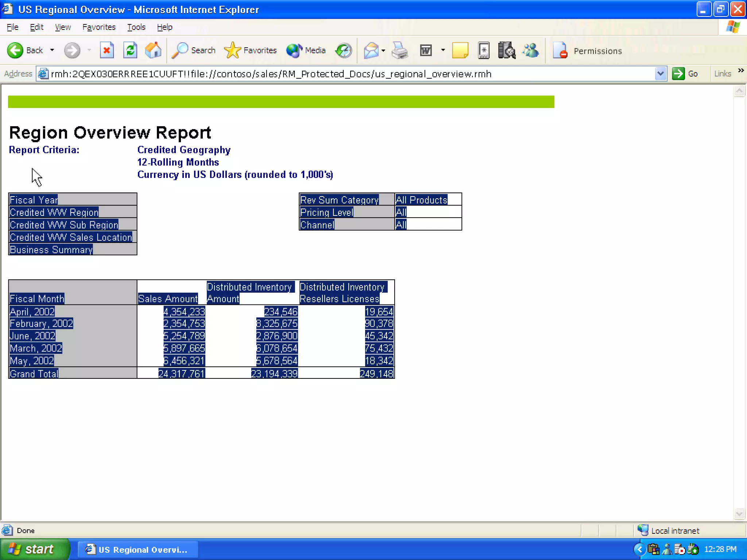747x560 pixels.
Task: Click the Stop loading icon
Action: pos(107,50)
